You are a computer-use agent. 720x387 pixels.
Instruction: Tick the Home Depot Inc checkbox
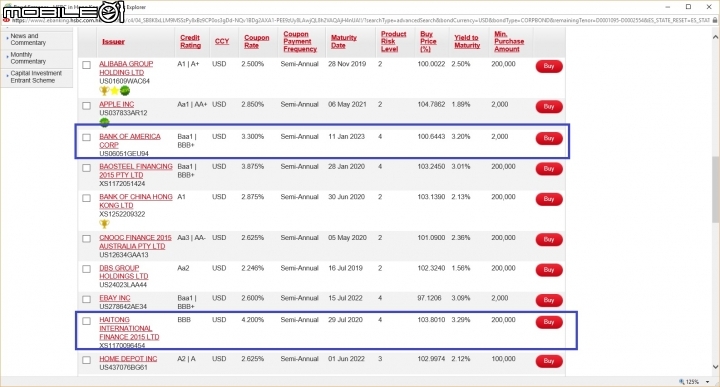86,360
